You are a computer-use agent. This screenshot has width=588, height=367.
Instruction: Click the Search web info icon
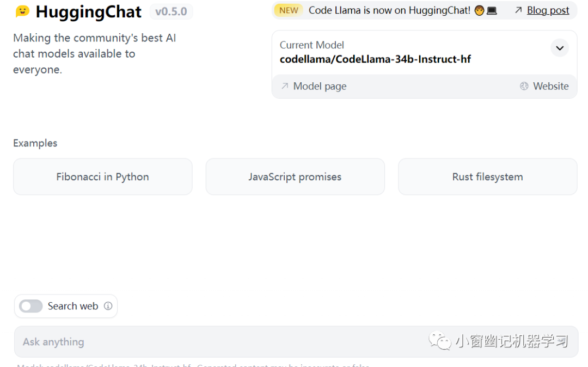point(108,306)
